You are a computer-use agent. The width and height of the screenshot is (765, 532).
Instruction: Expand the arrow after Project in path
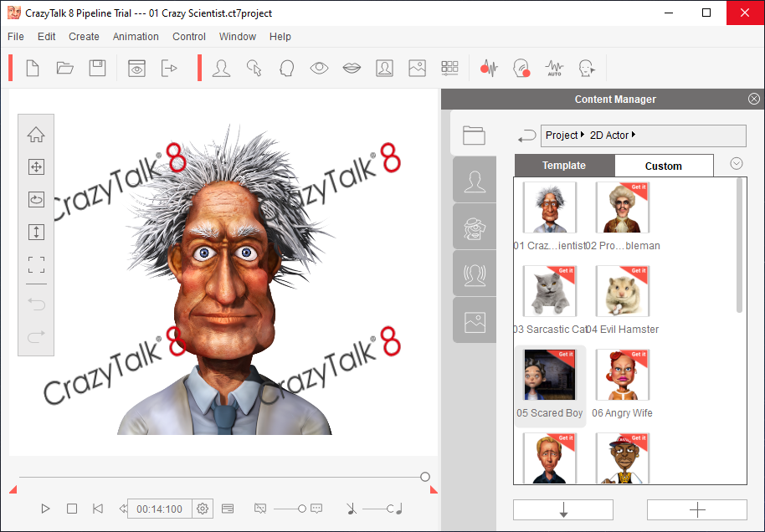(582, 135)
